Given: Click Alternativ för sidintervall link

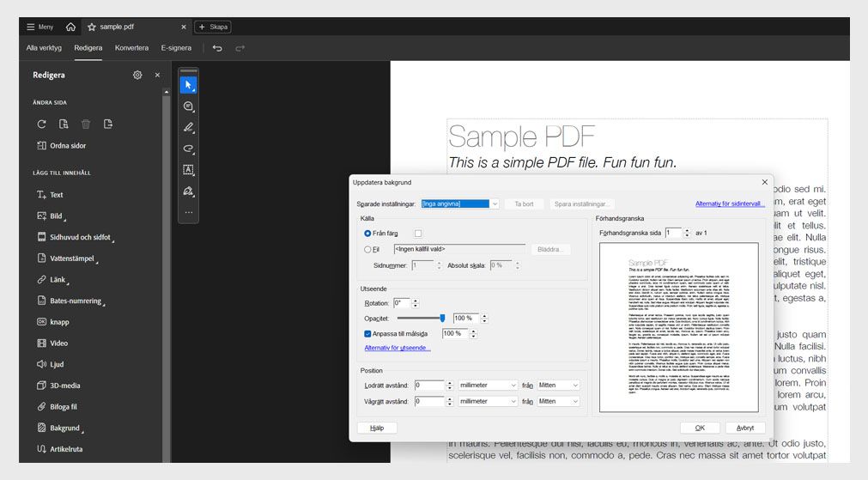Looking at the screenshot, I should point(730,204).
